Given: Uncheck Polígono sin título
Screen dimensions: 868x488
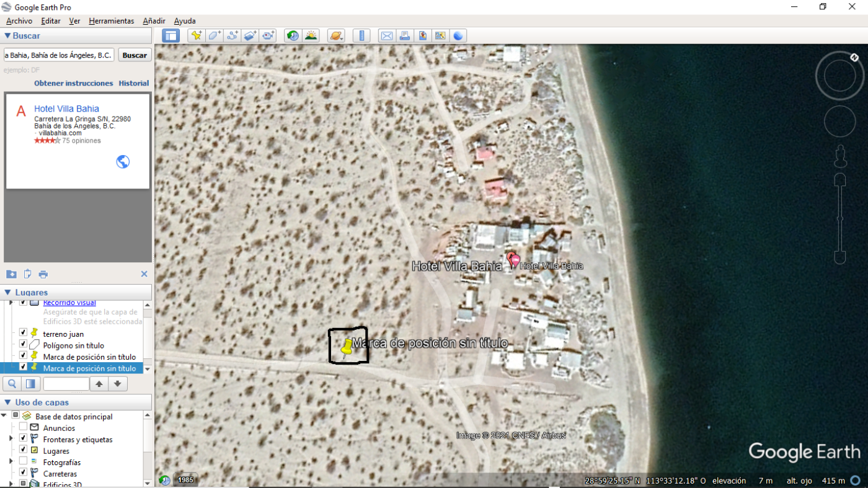Looking at the screenshot, I should pos(23,344).
